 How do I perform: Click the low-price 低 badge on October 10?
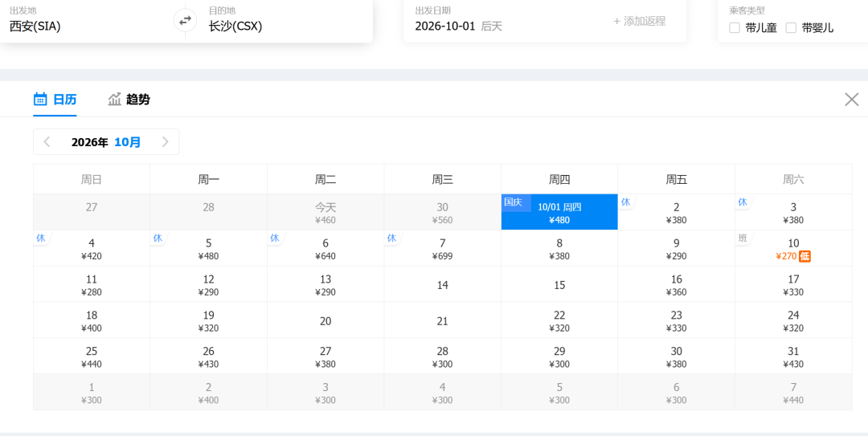click(x=805, y=256)
